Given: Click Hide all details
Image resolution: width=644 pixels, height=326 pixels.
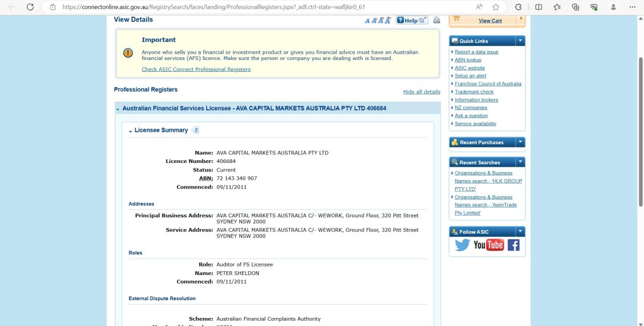Looking at the screenshot, I should pyautogui.click(x=422, y=92).
